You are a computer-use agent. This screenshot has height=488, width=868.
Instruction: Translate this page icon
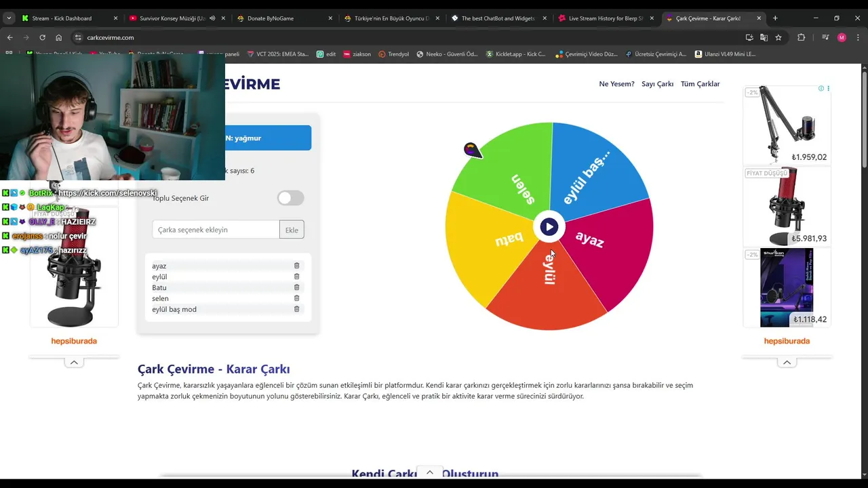[764, 37]
